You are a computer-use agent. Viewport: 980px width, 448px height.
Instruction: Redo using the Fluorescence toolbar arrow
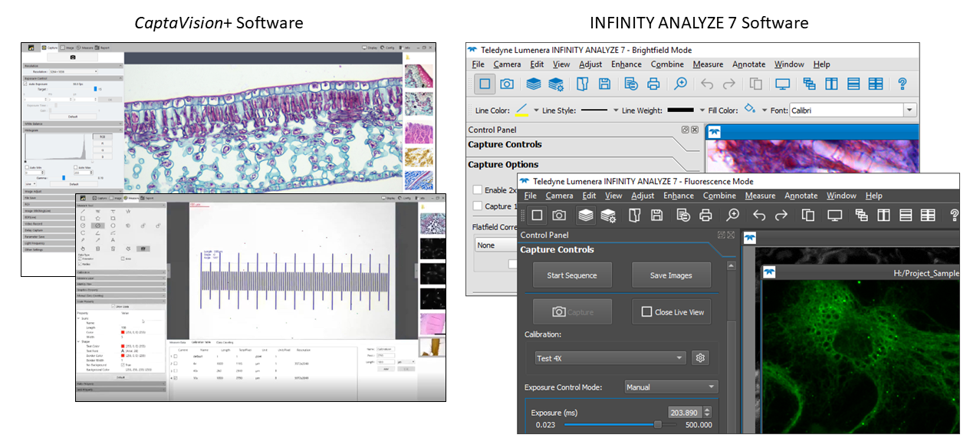point(781,216)
